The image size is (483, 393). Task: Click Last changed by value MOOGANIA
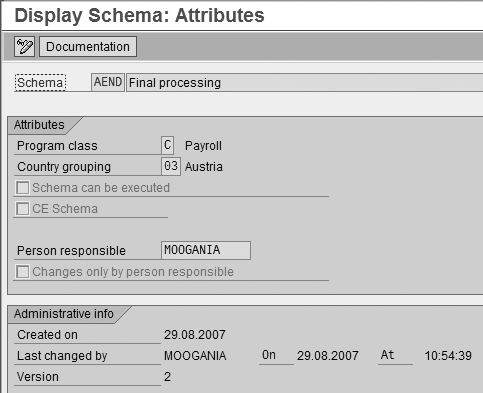pos(195,356)
